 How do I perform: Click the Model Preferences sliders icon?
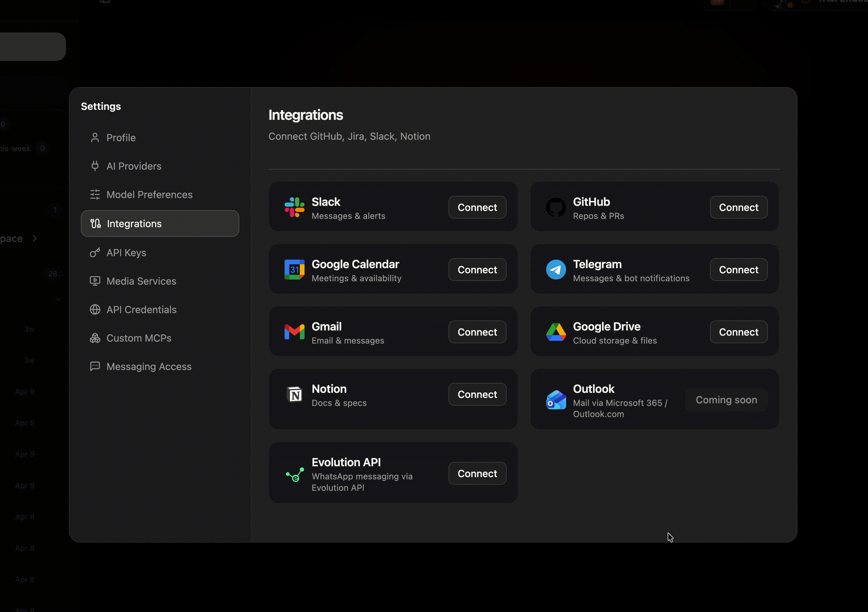pos(95,194)
